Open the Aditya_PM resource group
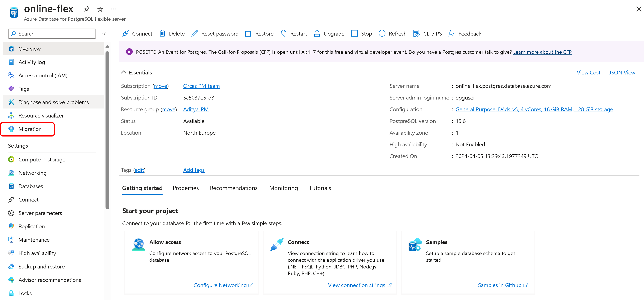 tap(196, 110)
